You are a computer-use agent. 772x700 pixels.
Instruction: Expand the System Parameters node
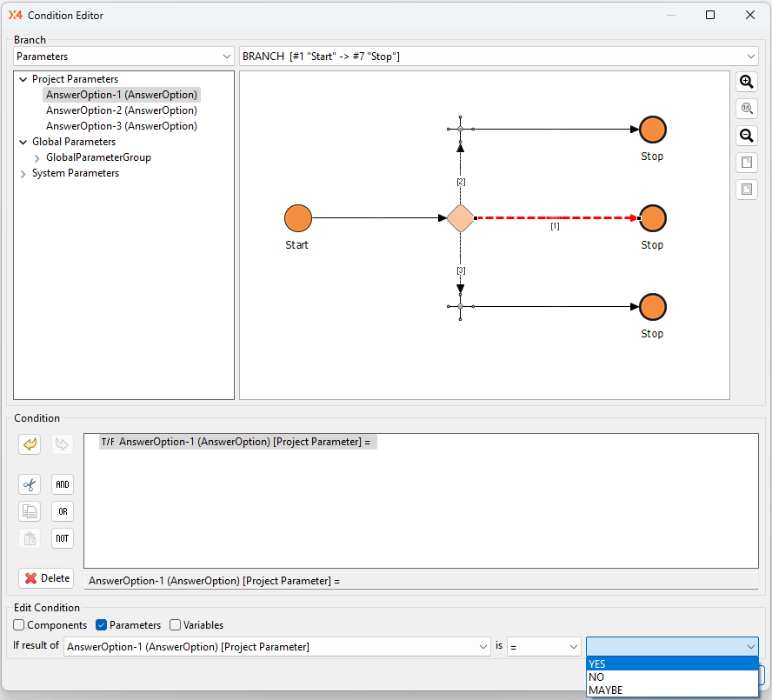tap(23, 174)
